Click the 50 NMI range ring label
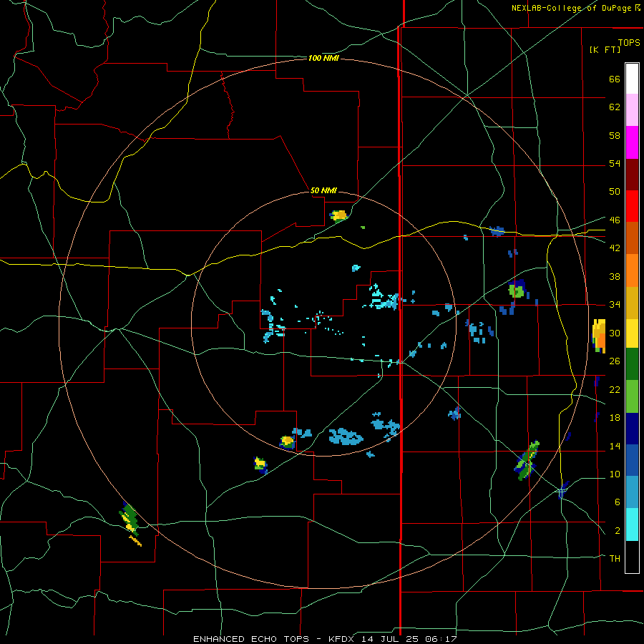This screenshot has height=644, width=644. [323, 190]
